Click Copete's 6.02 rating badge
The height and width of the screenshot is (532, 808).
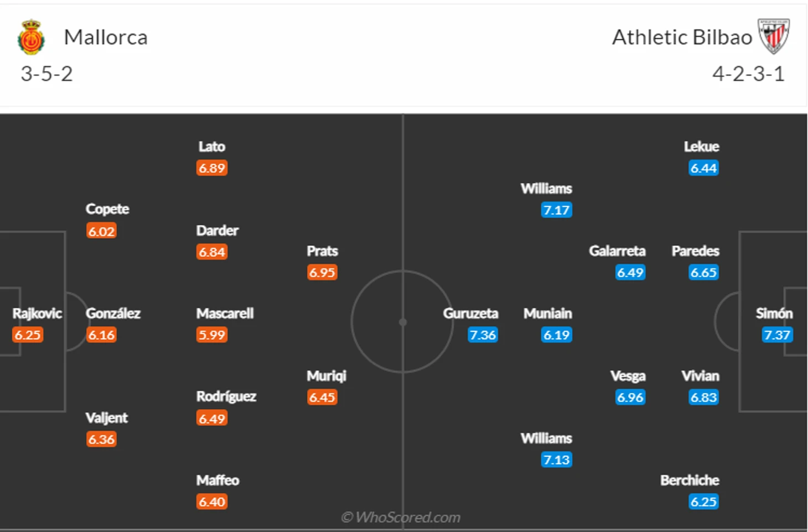101,231
